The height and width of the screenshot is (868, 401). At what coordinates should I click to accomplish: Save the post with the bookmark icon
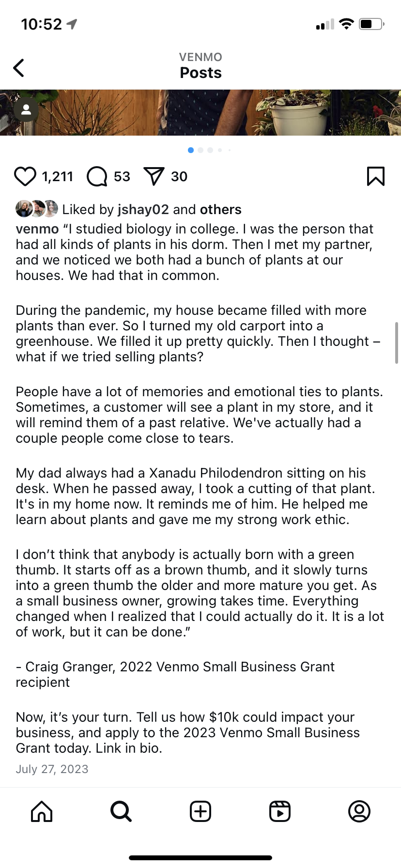[x=376, y=176]
